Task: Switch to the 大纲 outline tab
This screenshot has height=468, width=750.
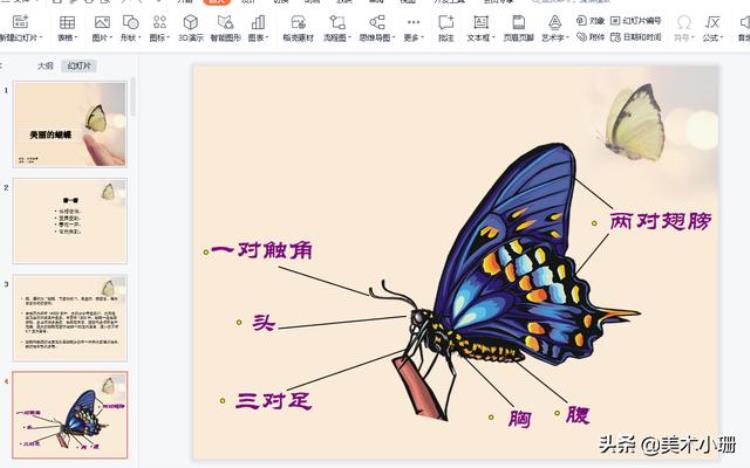Action: [x=45, y=66]
